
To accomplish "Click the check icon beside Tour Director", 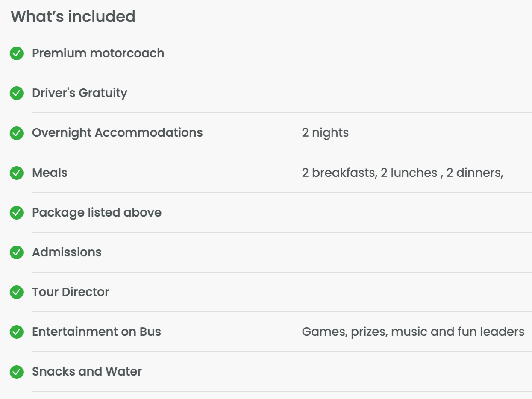I will coord(17,292).
